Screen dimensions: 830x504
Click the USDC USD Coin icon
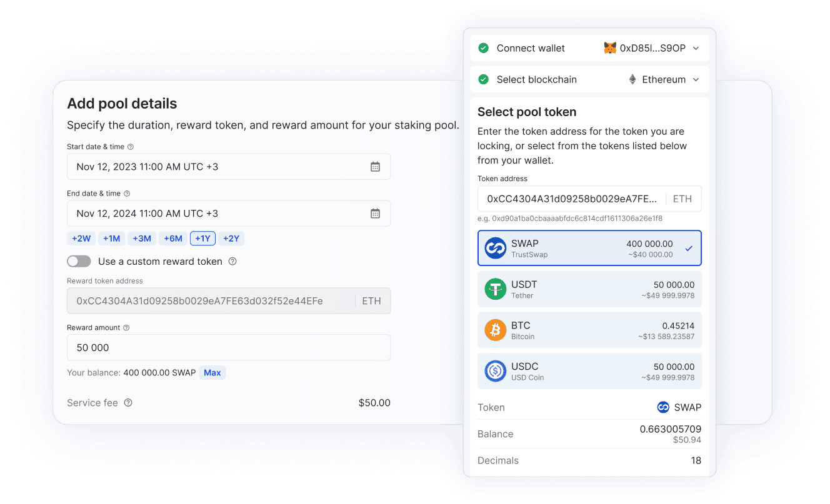496,372
